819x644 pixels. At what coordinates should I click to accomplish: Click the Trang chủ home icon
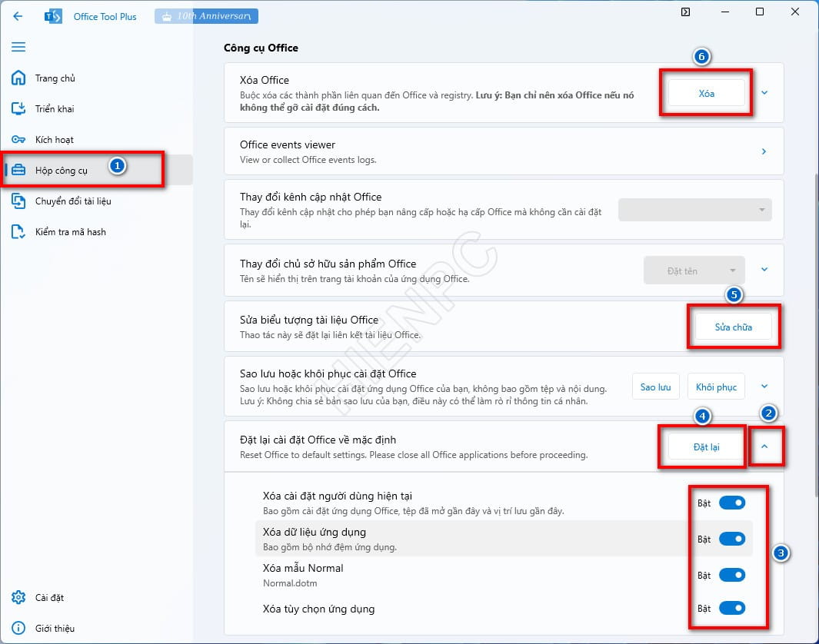18,78
